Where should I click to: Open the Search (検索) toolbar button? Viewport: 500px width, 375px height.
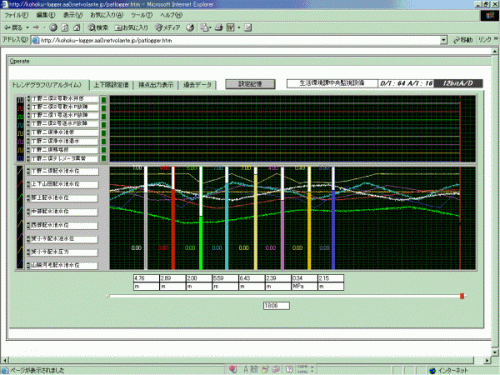click(x=98, y=28)
